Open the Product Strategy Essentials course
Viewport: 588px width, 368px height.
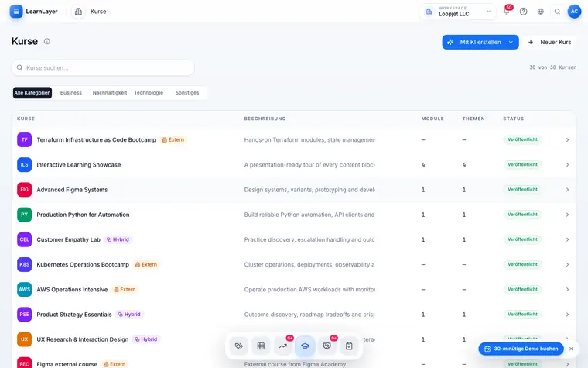(x=74, y=315)
